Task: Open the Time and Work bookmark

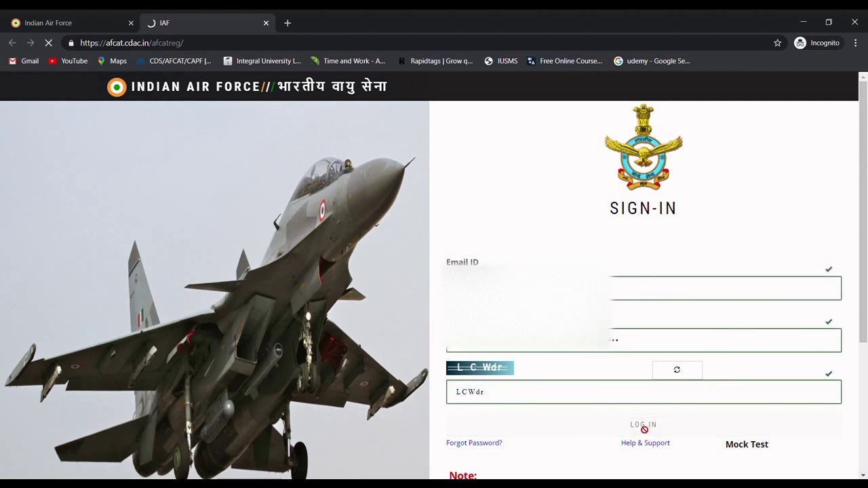Action: pyautogui.click(x=348, y=61)
